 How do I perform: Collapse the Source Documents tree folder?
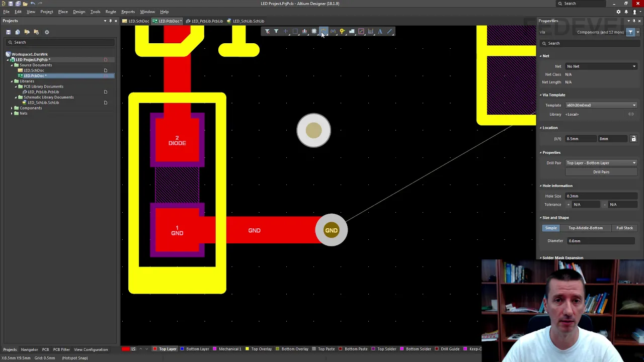[x=12, y=65]
